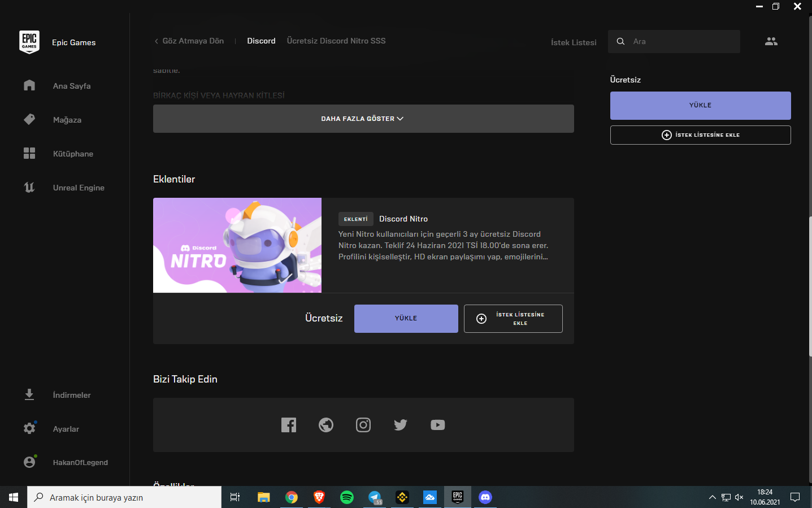Click the search magnifier icon
Image resolution: width=812 pixels, height=508 pixels.
(620, 41)
